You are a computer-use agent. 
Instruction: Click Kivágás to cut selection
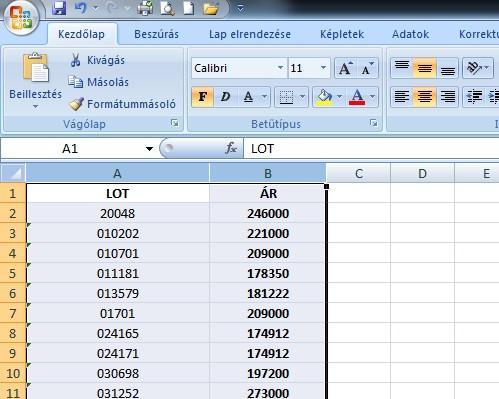97,60
